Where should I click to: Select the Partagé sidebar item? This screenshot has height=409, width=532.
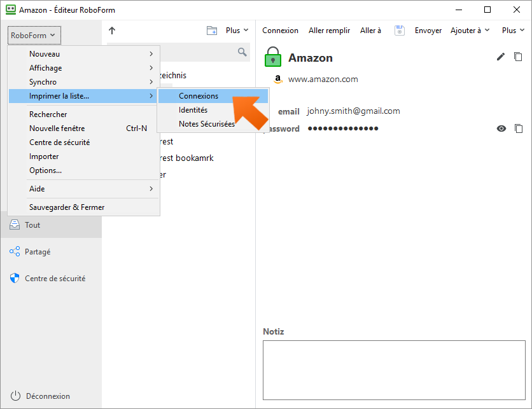52,252
